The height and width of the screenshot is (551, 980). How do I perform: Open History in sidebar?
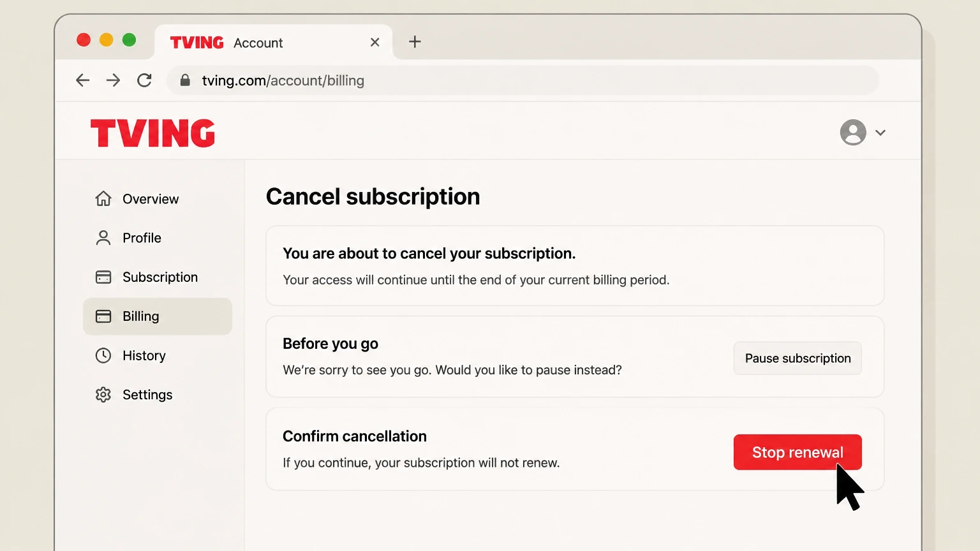pos(158,356)
